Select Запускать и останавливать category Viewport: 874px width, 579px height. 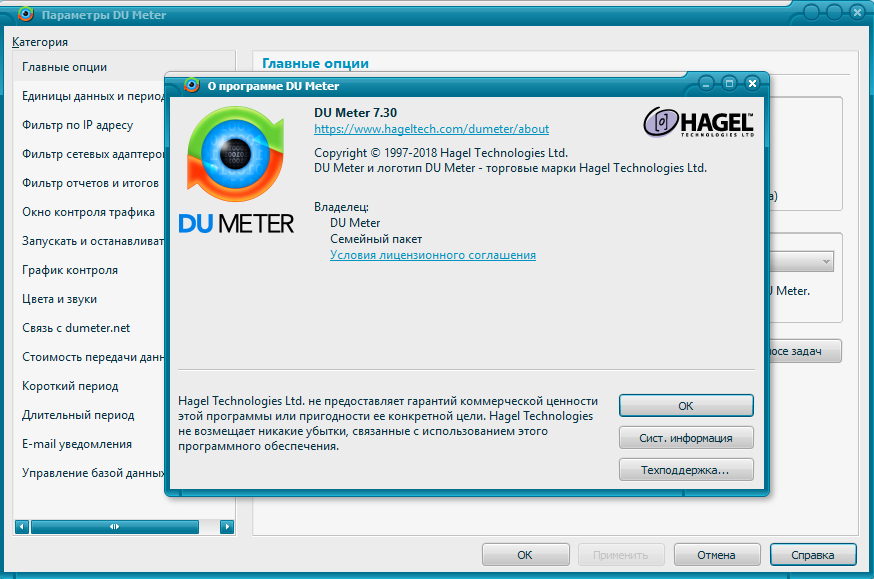(89, 241)
